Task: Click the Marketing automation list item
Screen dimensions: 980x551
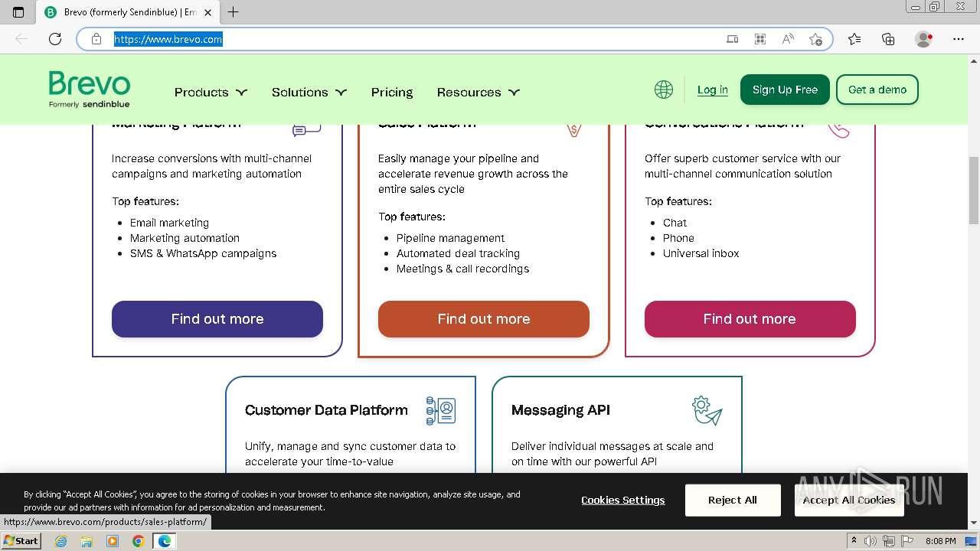Action: pyautogui.click(x=185, y=238)
